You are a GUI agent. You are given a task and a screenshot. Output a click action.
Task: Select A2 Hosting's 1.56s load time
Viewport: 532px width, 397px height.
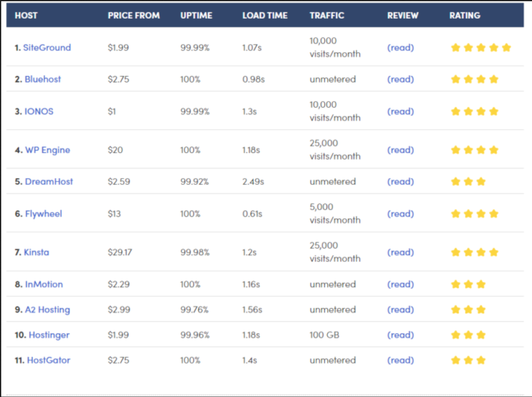(252, 310)
